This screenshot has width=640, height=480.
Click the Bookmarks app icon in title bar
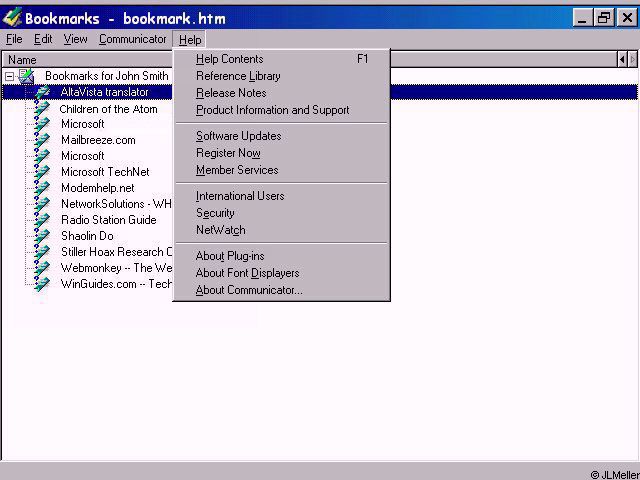12,18
